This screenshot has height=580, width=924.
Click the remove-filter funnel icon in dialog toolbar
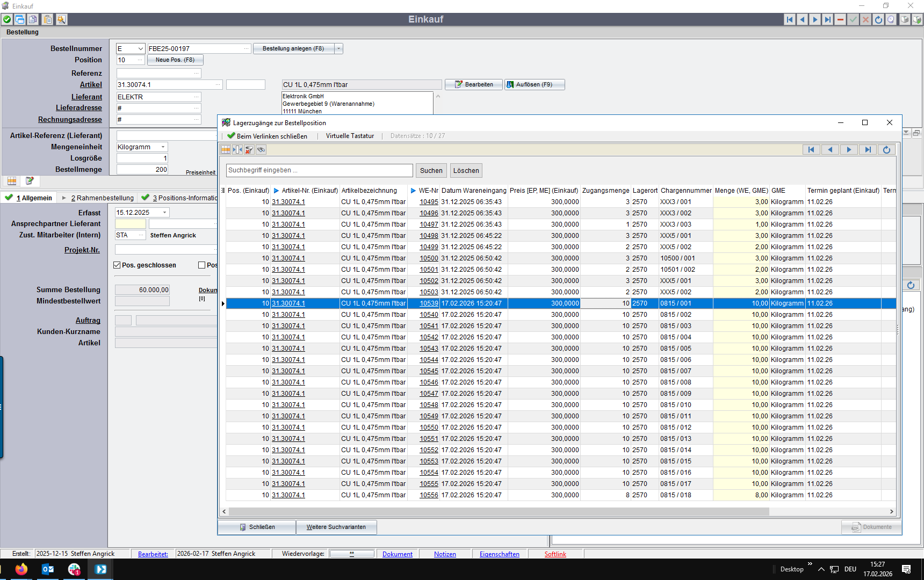pyautogui.click(x=249, y=150)
